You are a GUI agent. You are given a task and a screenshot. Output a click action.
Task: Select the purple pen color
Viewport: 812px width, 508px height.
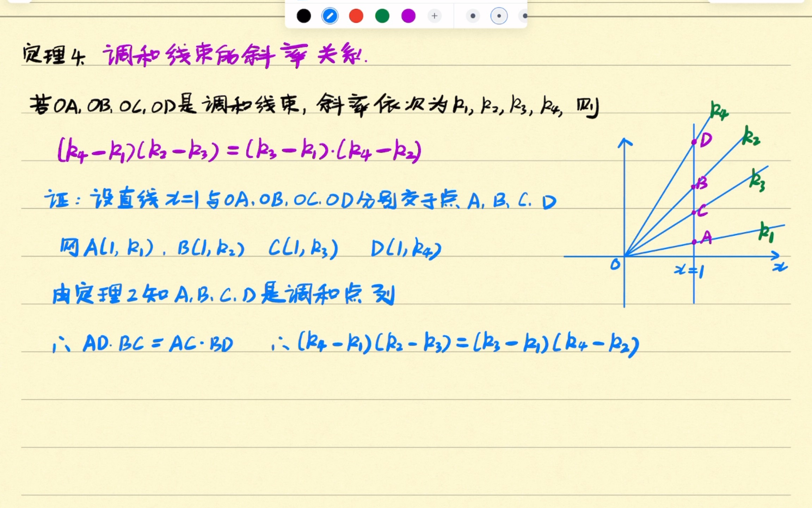(x=408, y=16)
